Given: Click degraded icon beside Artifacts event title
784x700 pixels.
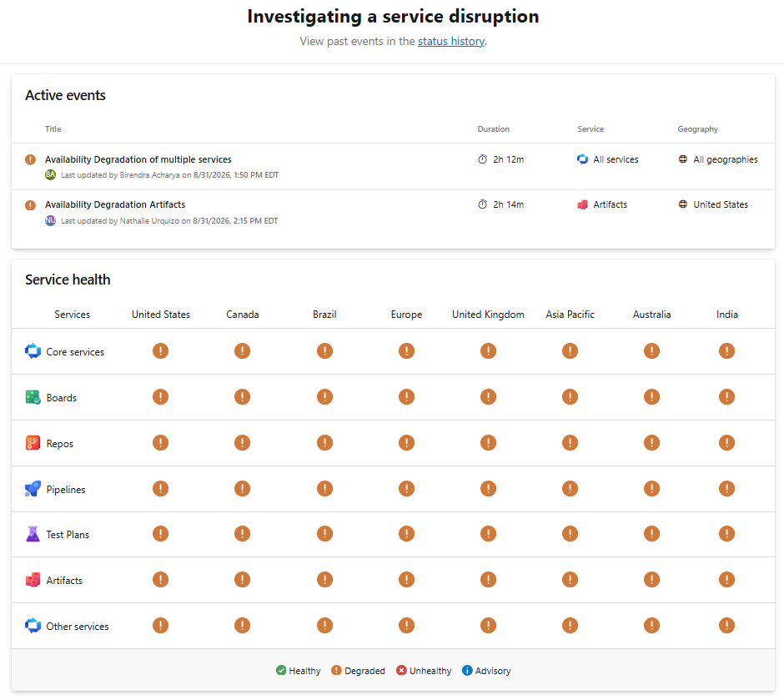Looking at the screenshot, I should pyautogui.click(x=31, y=205).
